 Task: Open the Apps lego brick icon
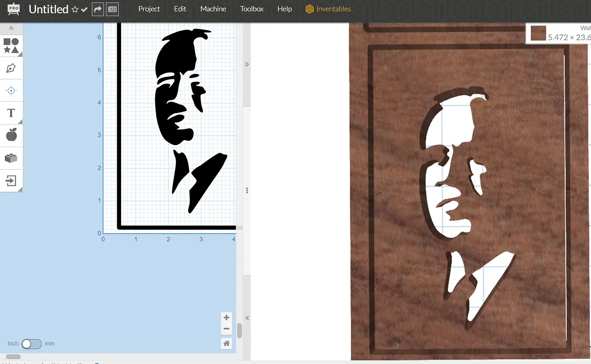click(11, 158)
